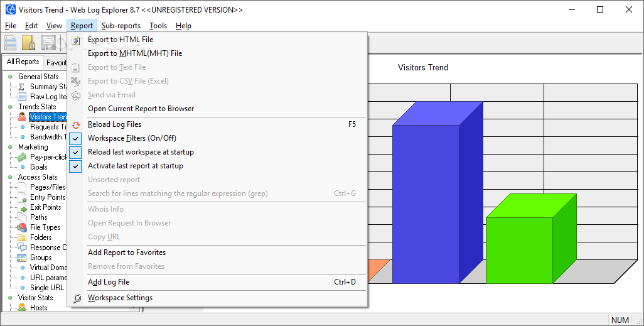Open the Tools menu
644x326 pixels.
click(158, 26)
